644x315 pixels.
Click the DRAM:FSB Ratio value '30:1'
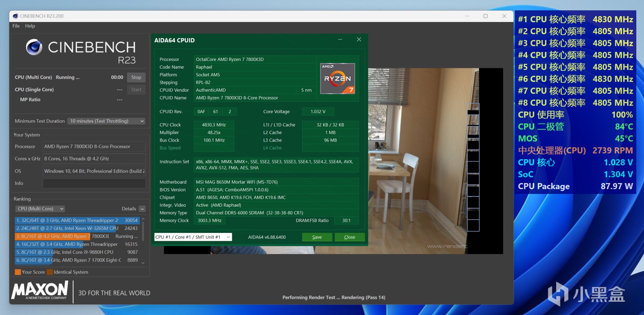[x=346, y=220]
